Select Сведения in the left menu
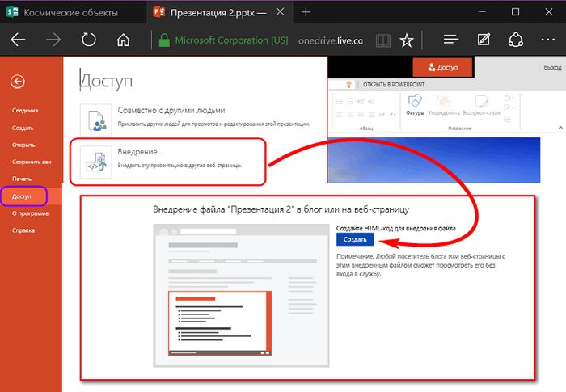The width and height of the screenshot is (566, 392). pyautogui.click(x=24, y=110)
